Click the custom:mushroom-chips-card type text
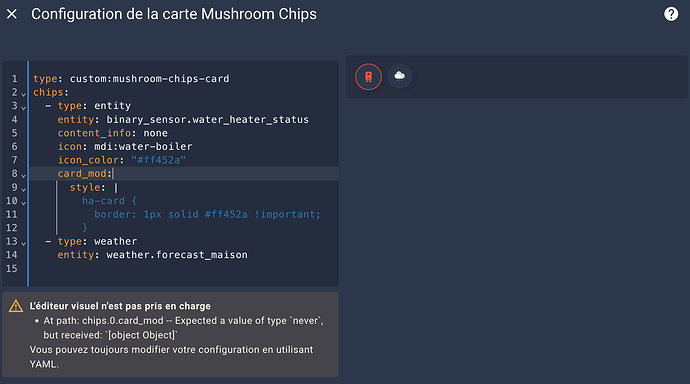Screen dimensions: 690x384 click(150, 79)
